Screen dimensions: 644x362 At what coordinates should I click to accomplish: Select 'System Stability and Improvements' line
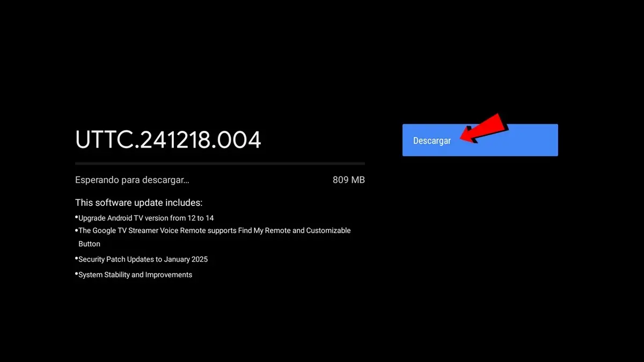135,275
